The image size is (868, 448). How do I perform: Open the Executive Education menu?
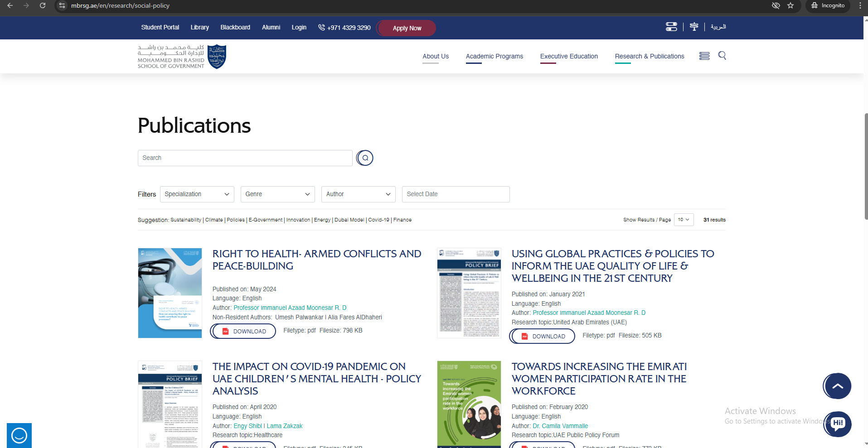(569, 56)
